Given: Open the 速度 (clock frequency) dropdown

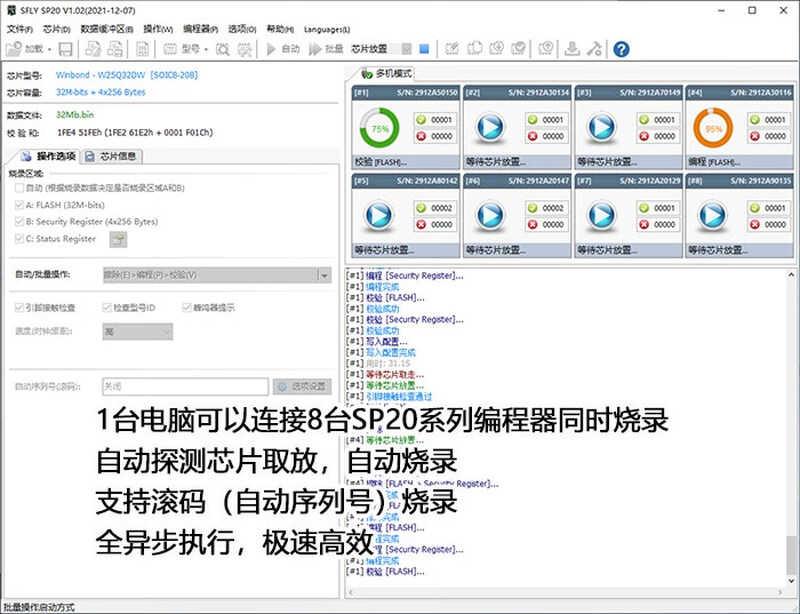Looking at the screenshot, I should 165,331.
